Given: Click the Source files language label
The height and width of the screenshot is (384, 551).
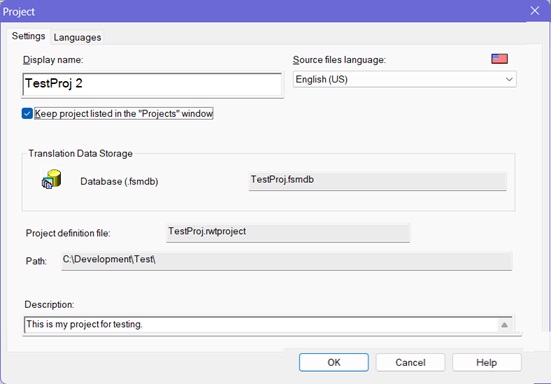Looking at the screenshot, I should (339, 60).
